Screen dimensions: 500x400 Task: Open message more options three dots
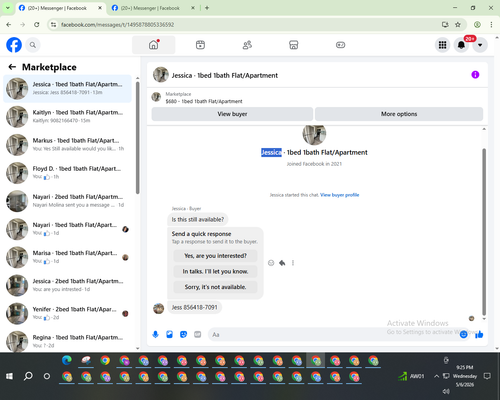[293, 263]
